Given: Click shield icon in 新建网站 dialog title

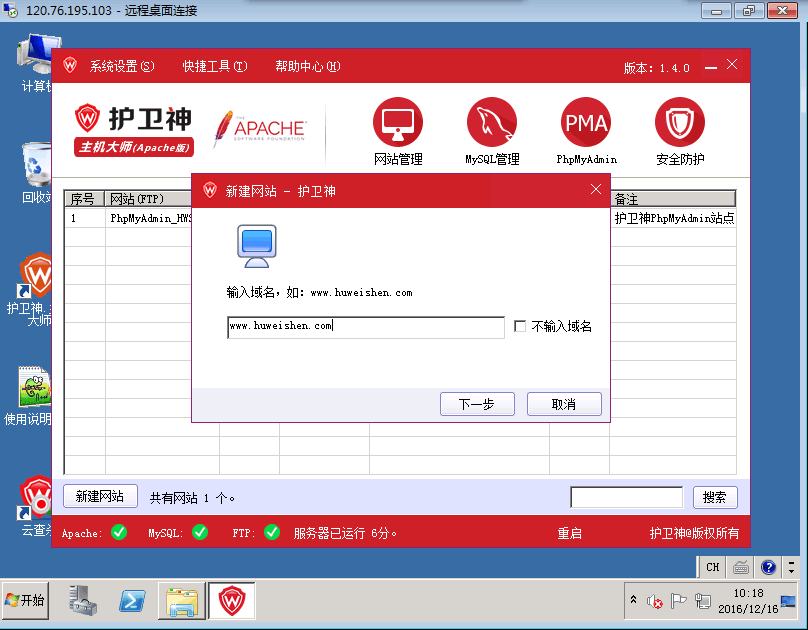Looking at the screenshot, I should (x=210, y=190).
